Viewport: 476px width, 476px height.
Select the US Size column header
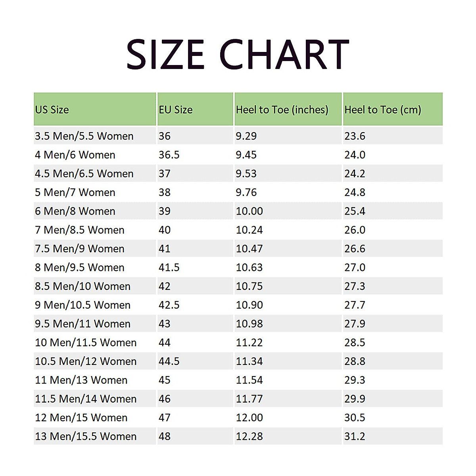[52, 110]
